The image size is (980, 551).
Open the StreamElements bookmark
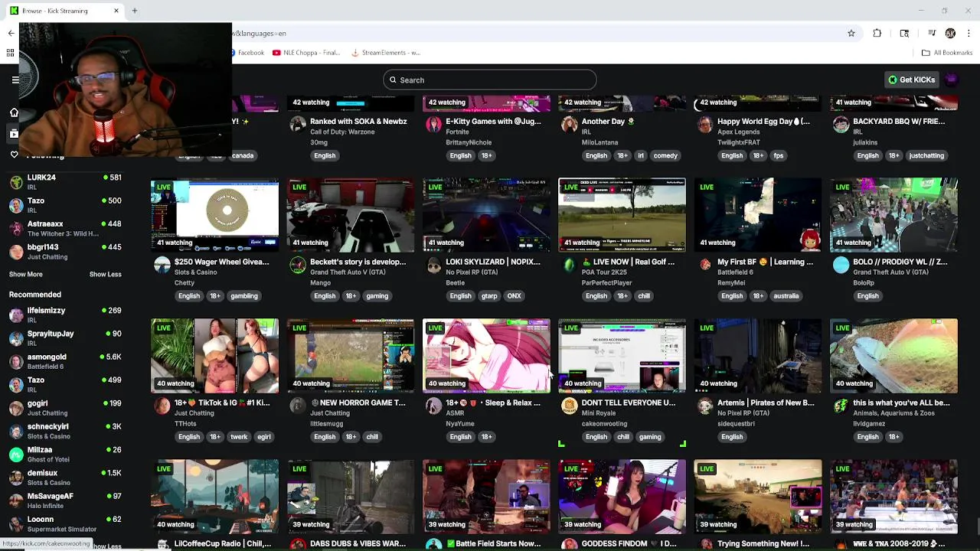click(386, 53)
